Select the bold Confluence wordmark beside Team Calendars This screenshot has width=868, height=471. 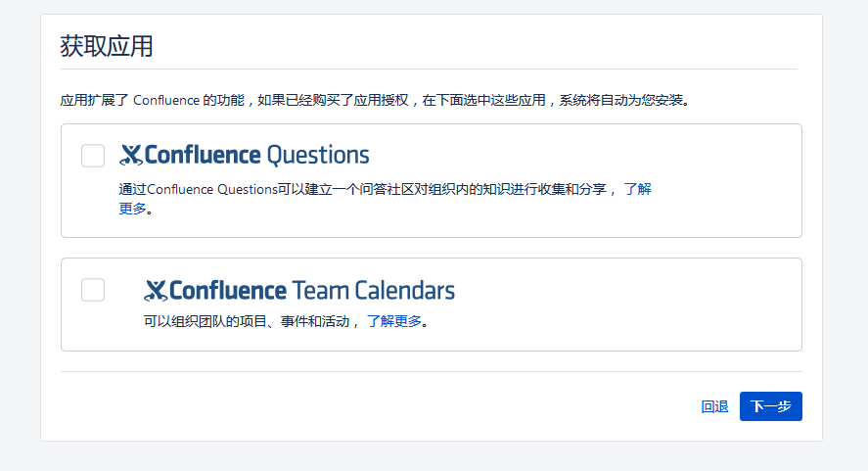coord(227,290)
